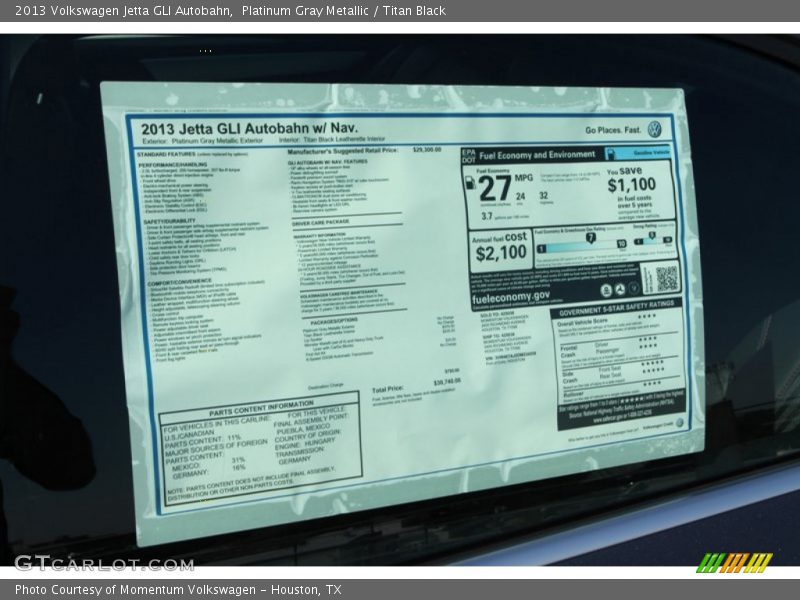Click 'ENGINE: HUNGARY' line
This screenshot has width=800, height=600.
(305, 443)
